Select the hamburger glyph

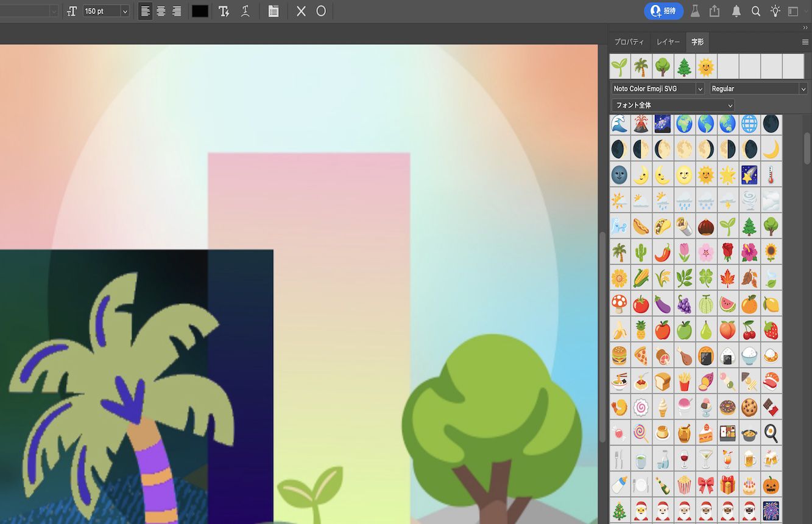619,355
